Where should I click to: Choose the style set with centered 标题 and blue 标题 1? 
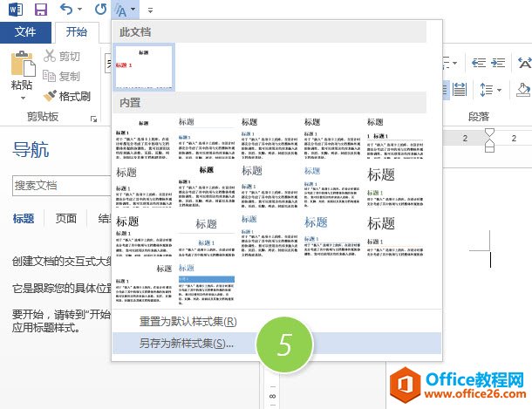pos(207,236)
